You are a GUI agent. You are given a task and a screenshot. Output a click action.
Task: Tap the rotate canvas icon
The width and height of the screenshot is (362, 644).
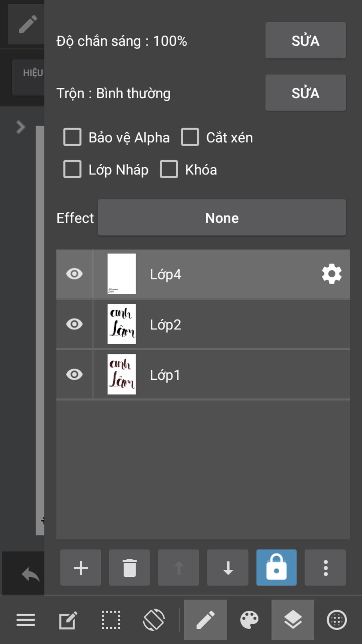point(154,620)
